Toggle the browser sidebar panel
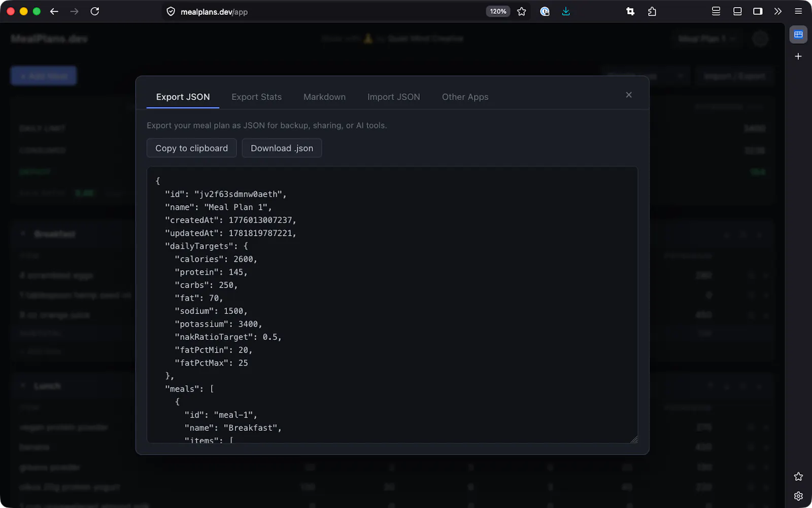812x508 pixels. [x=758, y=11]
